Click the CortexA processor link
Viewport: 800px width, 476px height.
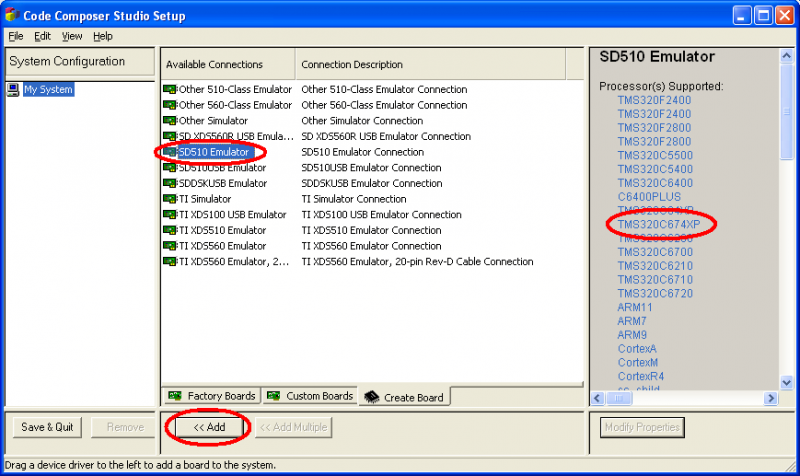pos(637,348)
